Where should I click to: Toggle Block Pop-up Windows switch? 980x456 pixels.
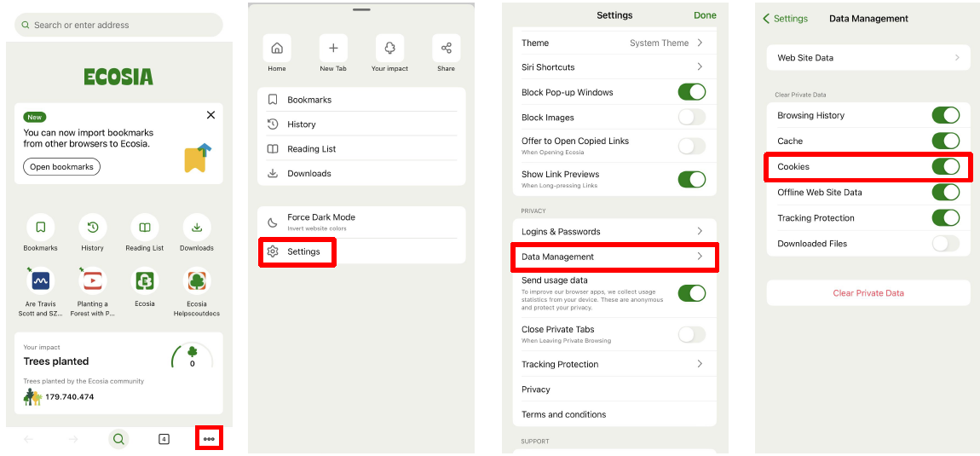tap(692, 92)
